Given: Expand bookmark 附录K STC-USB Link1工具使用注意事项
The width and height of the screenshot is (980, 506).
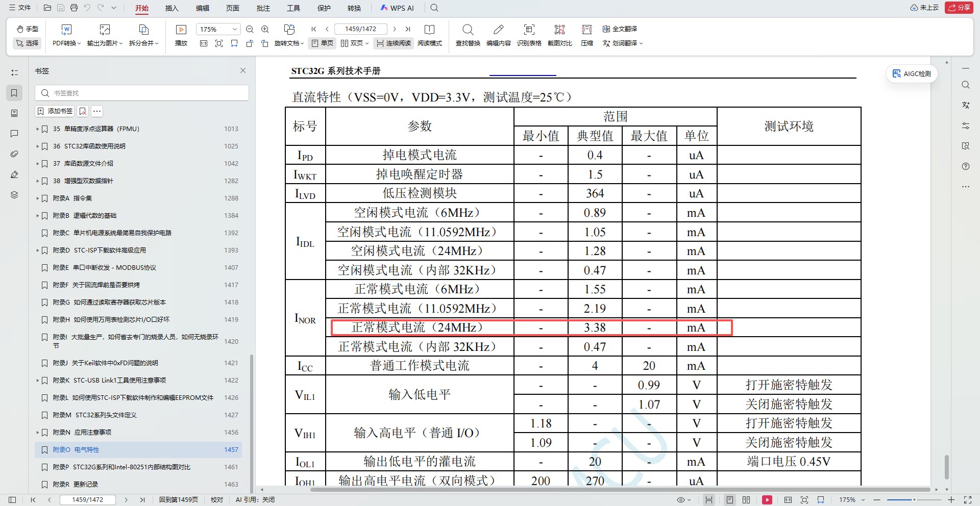Looking at the screenshot, I should coord(38,381).
